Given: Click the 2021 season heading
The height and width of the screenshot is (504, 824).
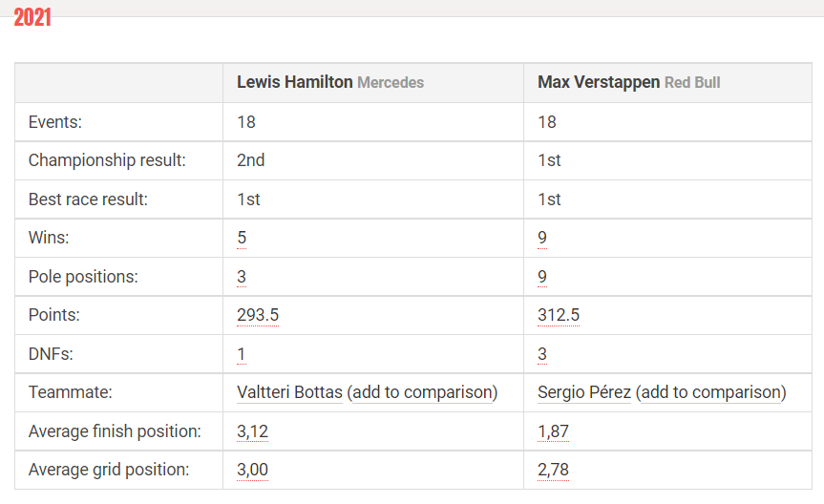Looking at the screenshot, I should (x=32, y=17).
